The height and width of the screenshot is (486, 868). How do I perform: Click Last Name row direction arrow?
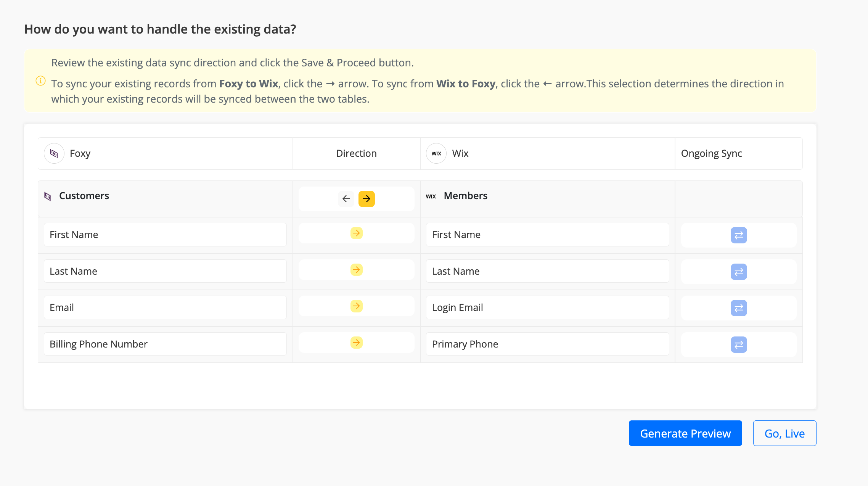357,270
